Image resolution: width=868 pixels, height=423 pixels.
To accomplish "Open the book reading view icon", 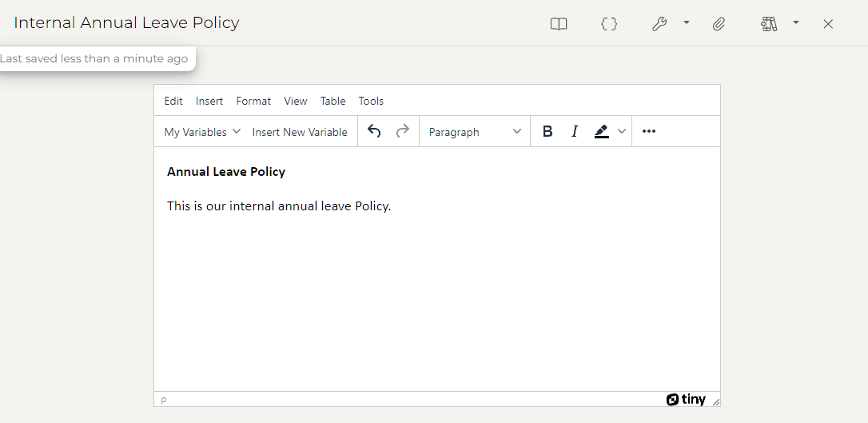I will [x=559, y=24].
